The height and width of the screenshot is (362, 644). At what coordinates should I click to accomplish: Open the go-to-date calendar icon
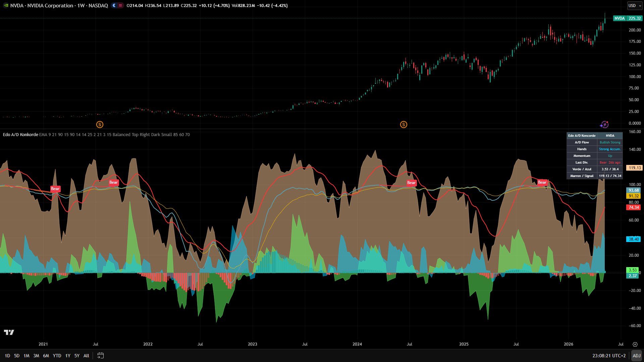coord(100,356)
